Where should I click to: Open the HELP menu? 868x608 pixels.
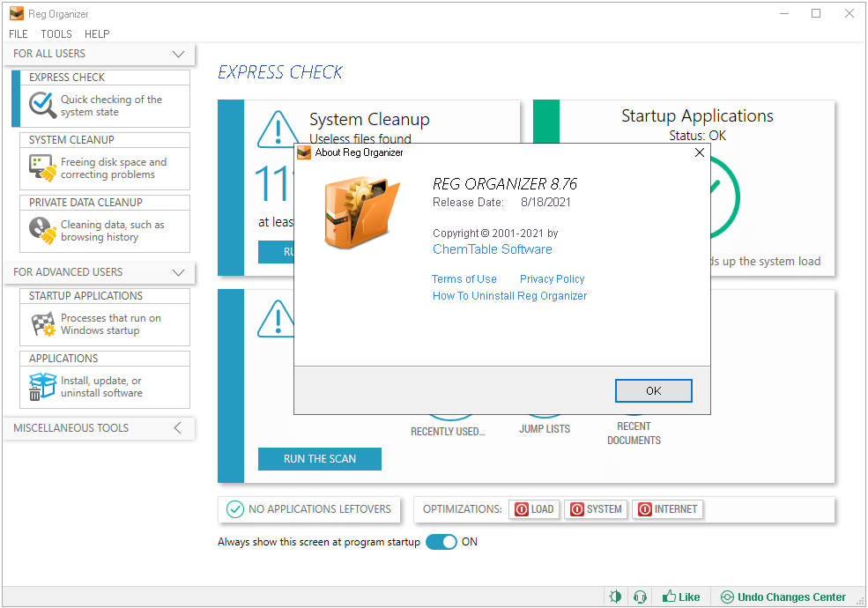point(97,33)
